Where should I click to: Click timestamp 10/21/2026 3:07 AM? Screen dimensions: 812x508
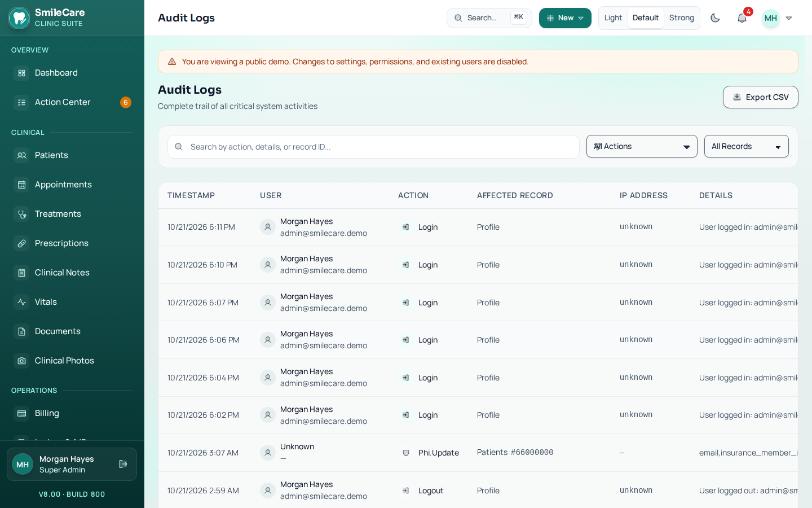click(203, 453)
